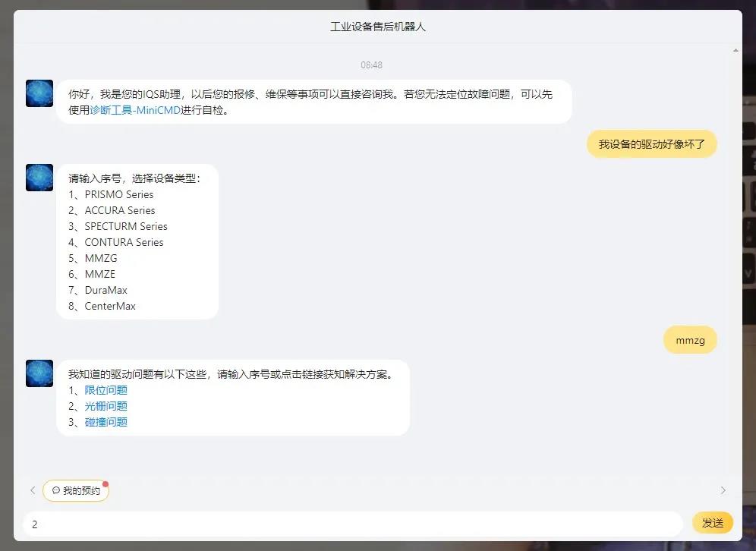The height and width of the screenshot is (551, 756).
Task: Click the left arrow beside 我的预约
Action: pyautogui.click(x=33, y=490)
